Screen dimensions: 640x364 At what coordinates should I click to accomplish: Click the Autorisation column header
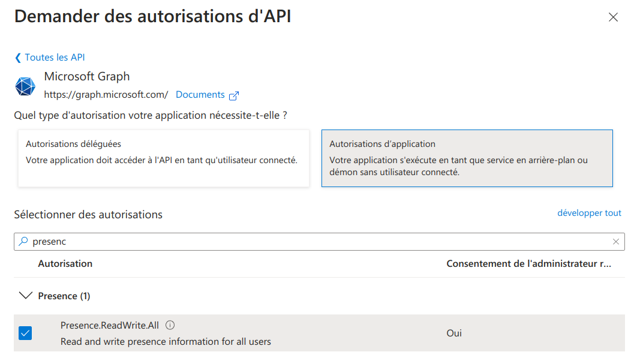point(65,264)
